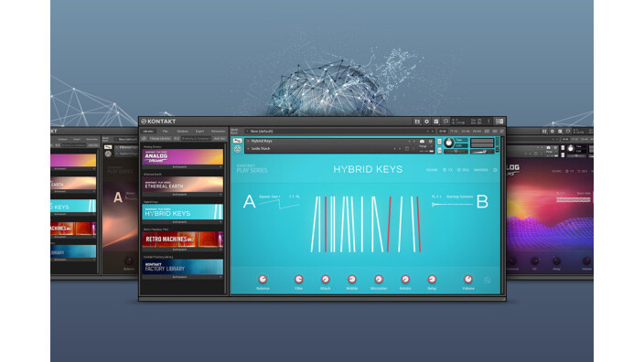Viewport: 644px width, 362px height.
Task: Switch to the Libraries tab
Action: click(148, 132)
